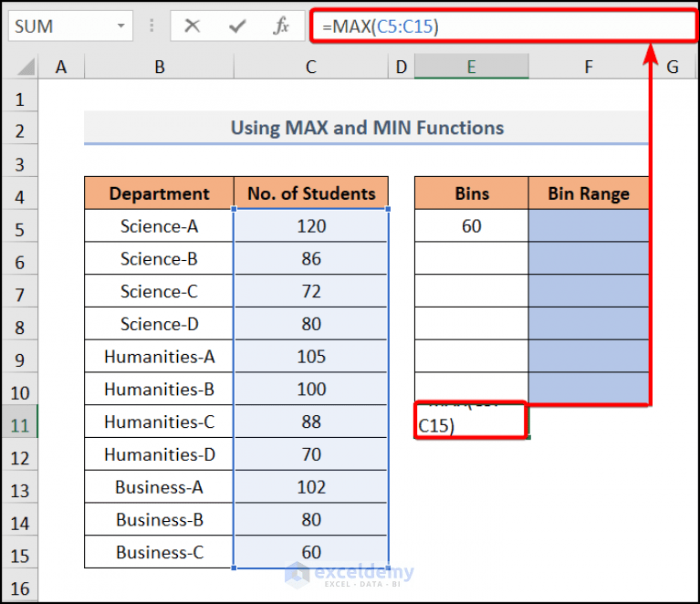Select all cells using corner triangle
The height and width of the screenshot is (604, 700).
point(26,67)
